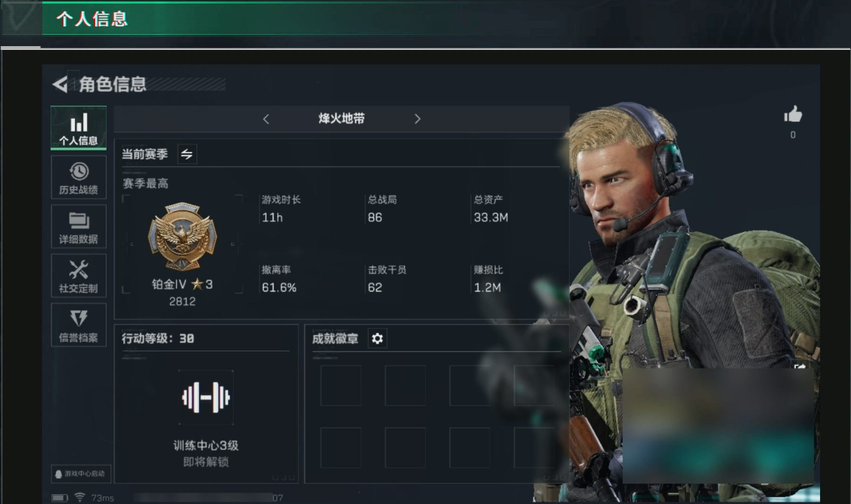This screenshot has width=851, height=504.
Task: Give a thumbs-up like to this profile
Action: coord(793,114)
